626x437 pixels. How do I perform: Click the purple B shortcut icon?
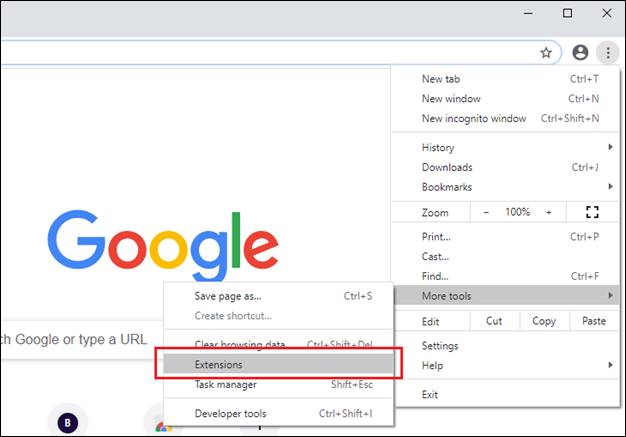68,423
